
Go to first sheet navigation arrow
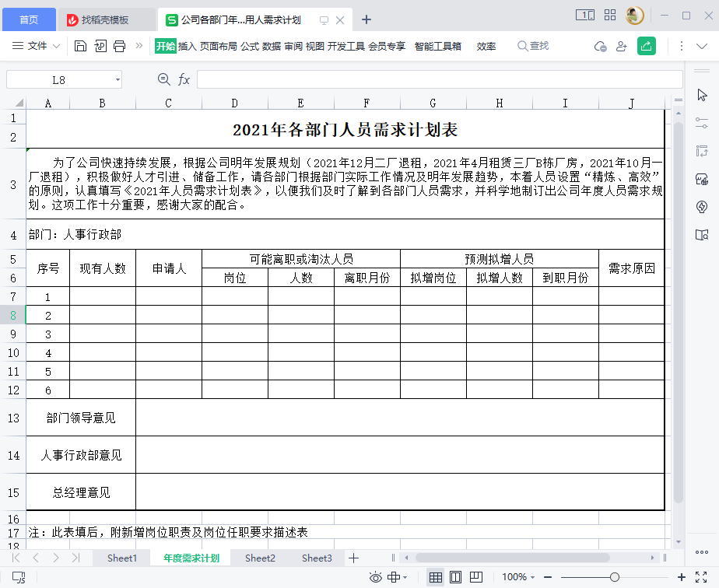(x=16, y=558)
